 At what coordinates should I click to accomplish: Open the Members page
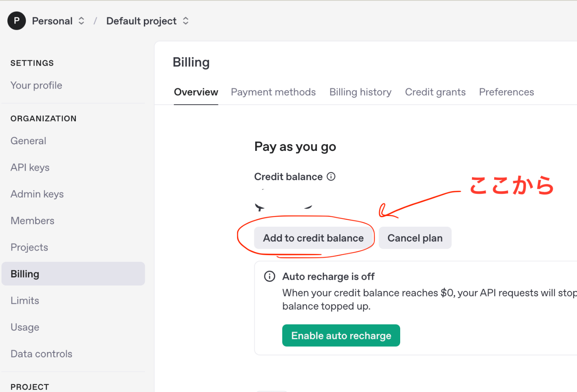33,221
